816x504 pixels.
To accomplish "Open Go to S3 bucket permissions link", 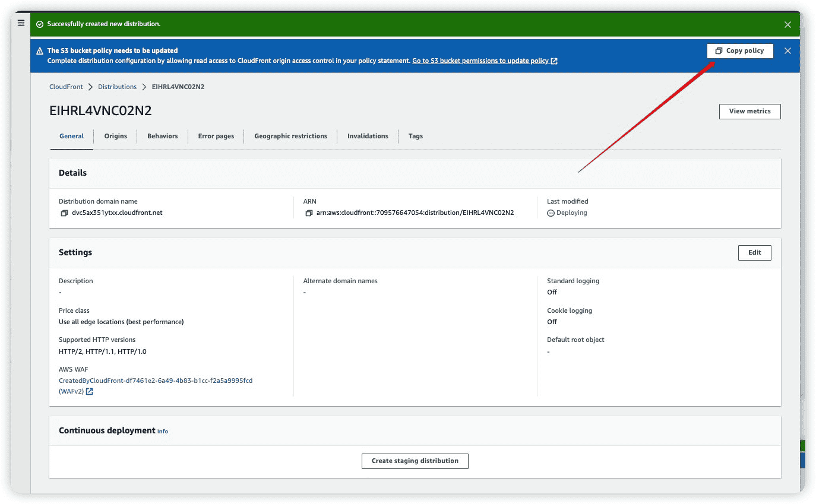I will pos(485,61).
